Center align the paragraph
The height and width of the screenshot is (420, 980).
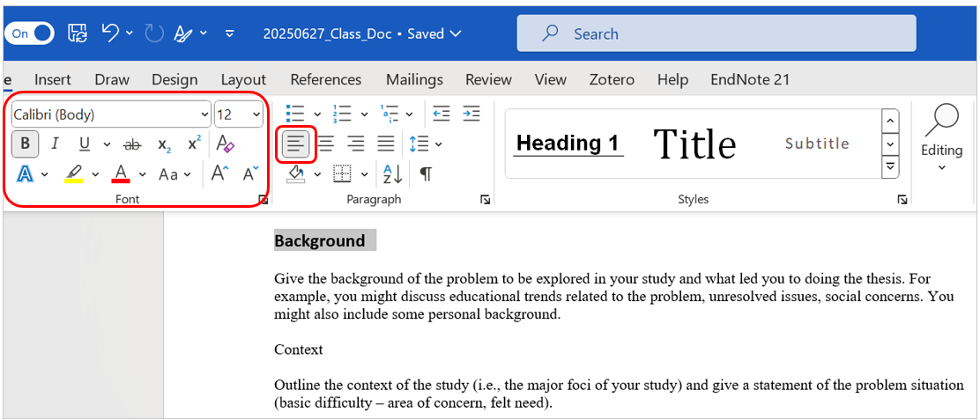pos(326,144)
